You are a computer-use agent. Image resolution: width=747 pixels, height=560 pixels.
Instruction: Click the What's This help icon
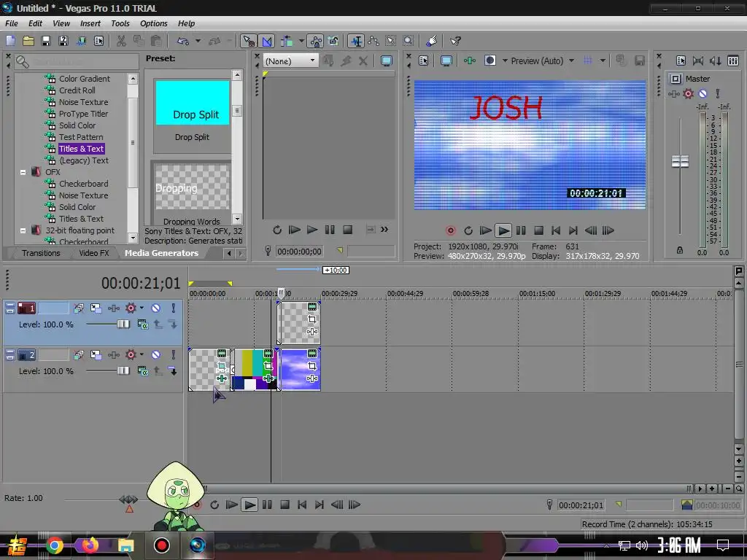(x=455, y=41)
